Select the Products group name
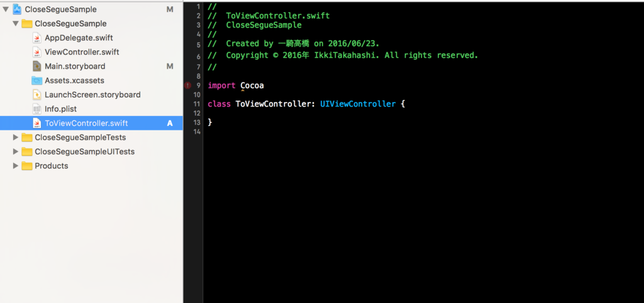 (x=52, y=166)
